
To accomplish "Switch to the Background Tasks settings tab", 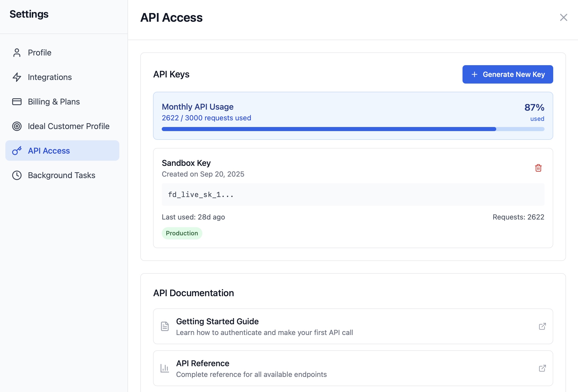I will 61,175.
